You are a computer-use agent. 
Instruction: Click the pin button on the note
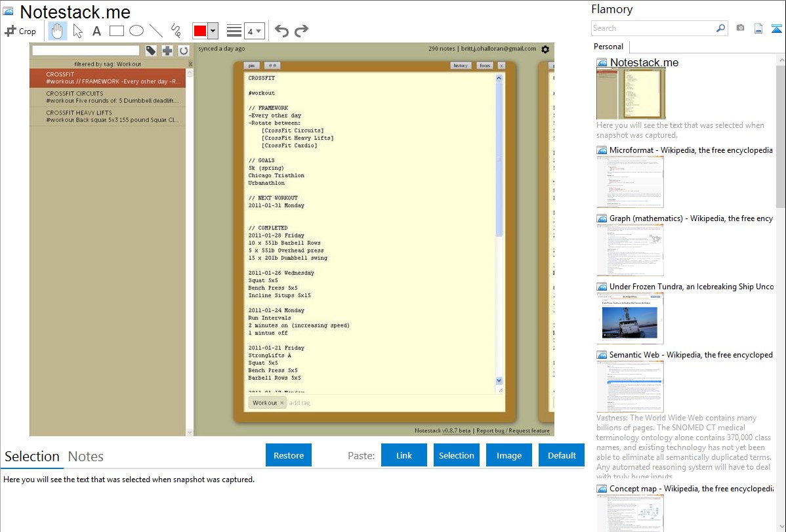point(252,65)
